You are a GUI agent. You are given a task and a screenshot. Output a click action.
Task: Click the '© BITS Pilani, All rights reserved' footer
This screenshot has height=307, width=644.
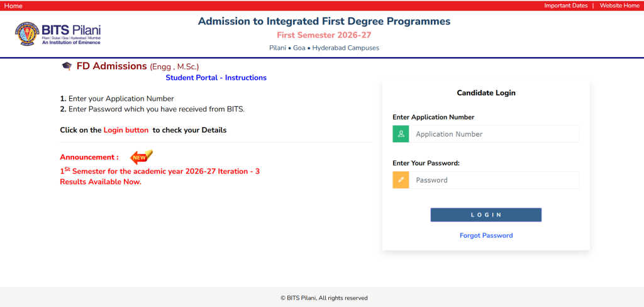tap(324, 298)
